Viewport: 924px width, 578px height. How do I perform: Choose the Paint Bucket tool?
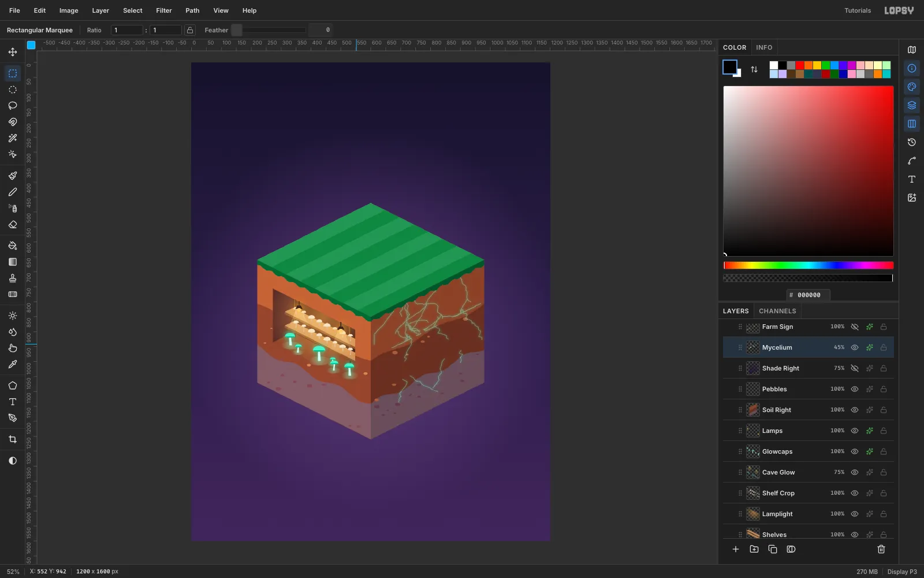coord(13,246)
